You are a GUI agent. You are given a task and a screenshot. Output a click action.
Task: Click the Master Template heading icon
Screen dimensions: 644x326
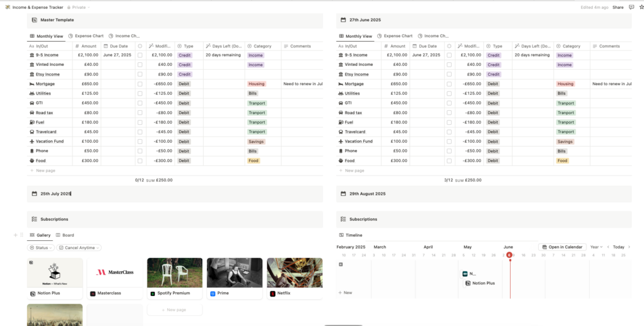point(35,20)
